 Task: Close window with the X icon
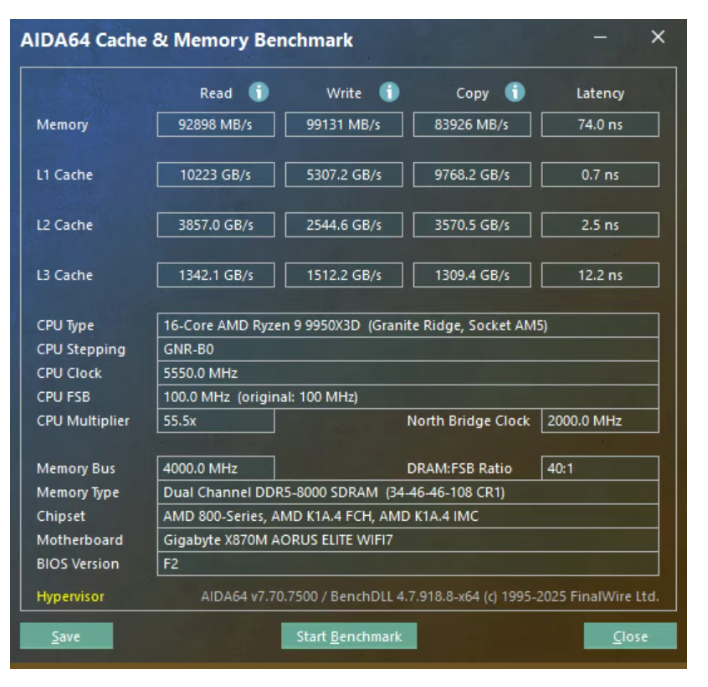(658, 37)
